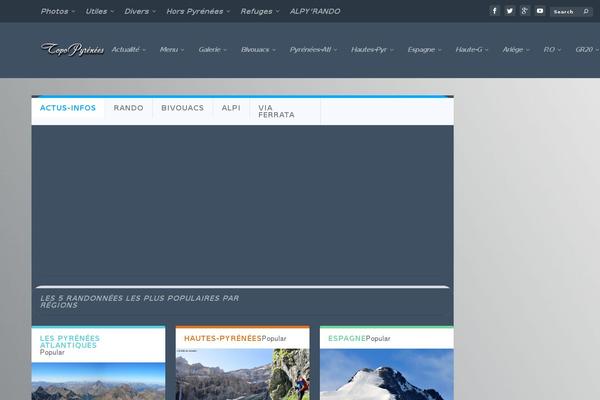Expand the Photos top menu
This screenshot has height=400, width=600.
[58, 11]
